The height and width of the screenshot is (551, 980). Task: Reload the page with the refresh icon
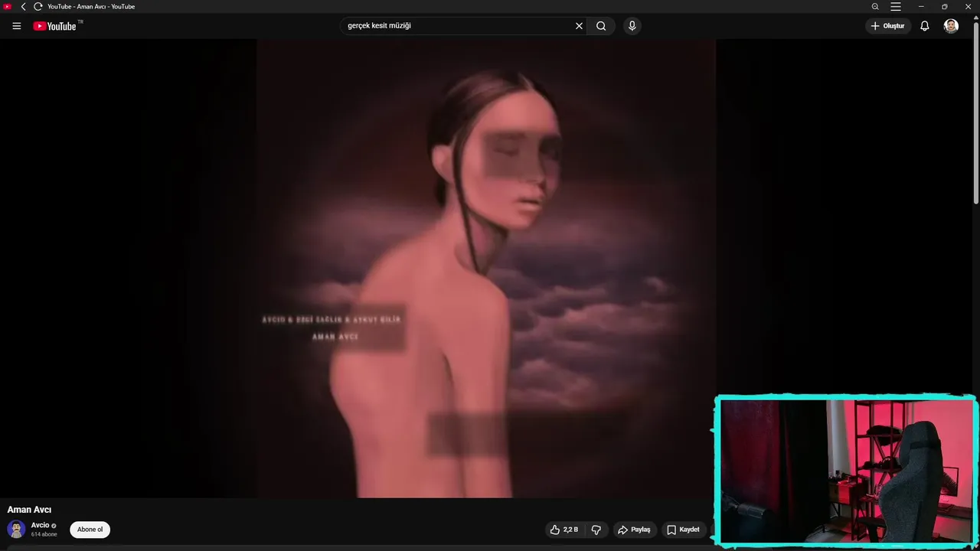pyautogui.click(x=38, y=6)
